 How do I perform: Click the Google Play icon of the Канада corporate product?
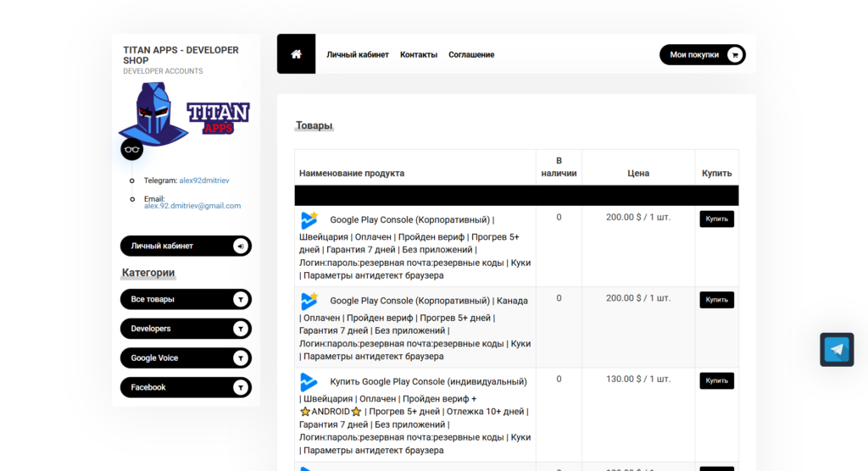[x=309, y=301]
